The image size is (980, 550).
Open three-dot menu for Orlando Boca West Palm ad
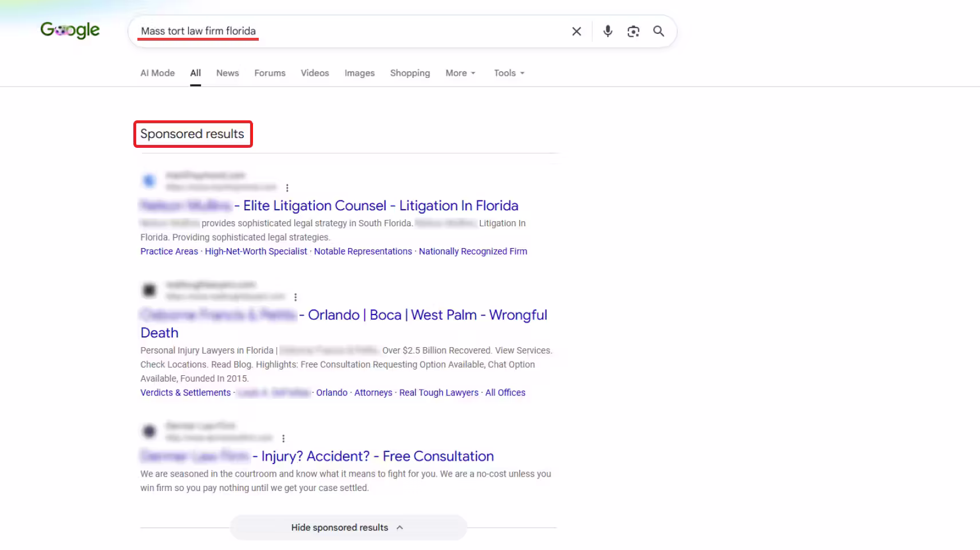[295, 297]
